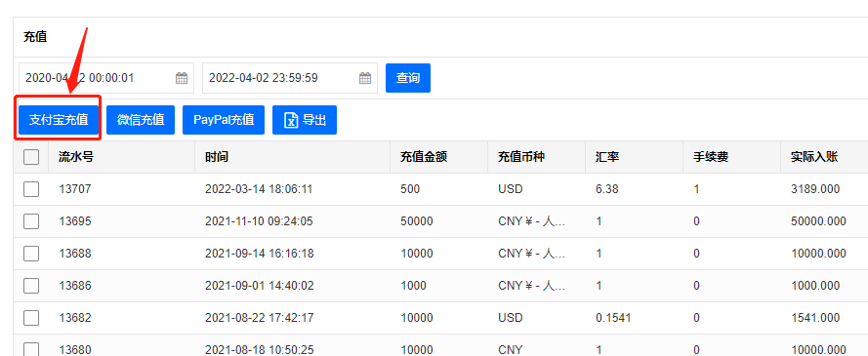Check the row checkbox for 13695
The height and width of the screenshot is (356, 868).
[x=31, y=221]
